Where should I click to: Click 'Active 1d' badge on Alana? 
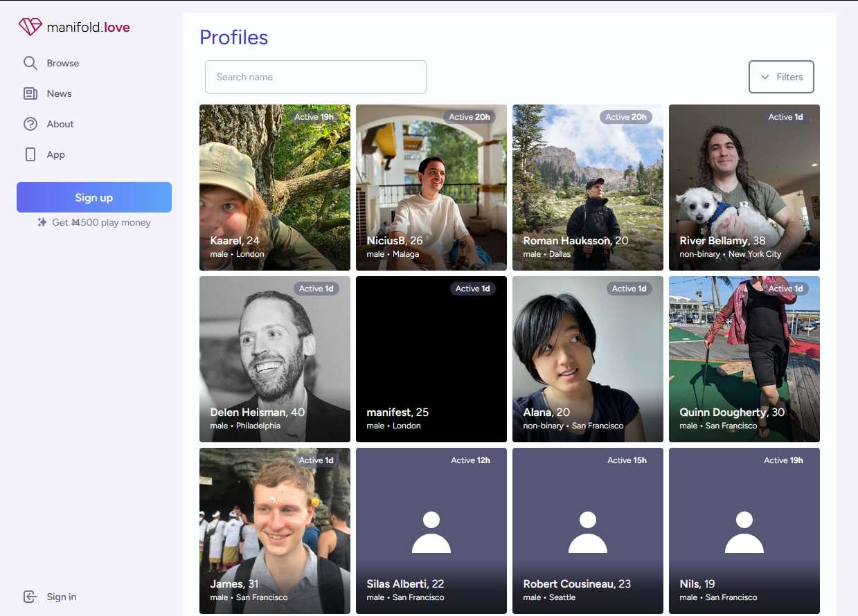click(629, 289)
